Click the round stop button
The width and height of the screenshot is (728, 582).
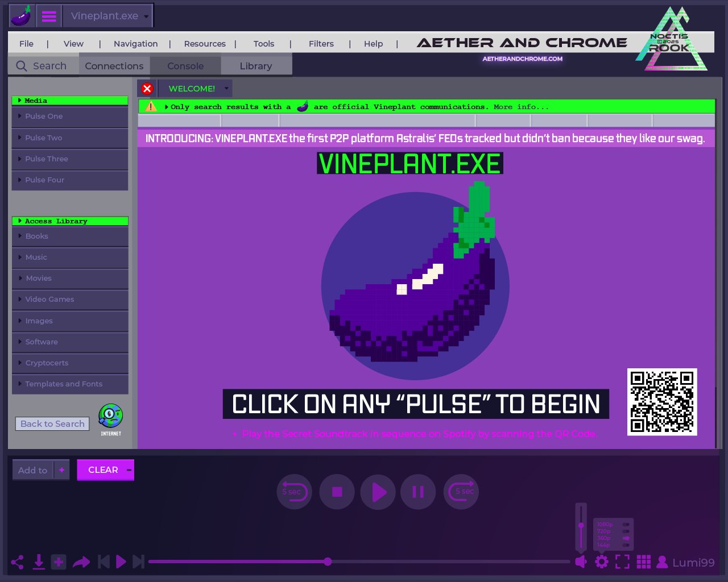[337, 492]
